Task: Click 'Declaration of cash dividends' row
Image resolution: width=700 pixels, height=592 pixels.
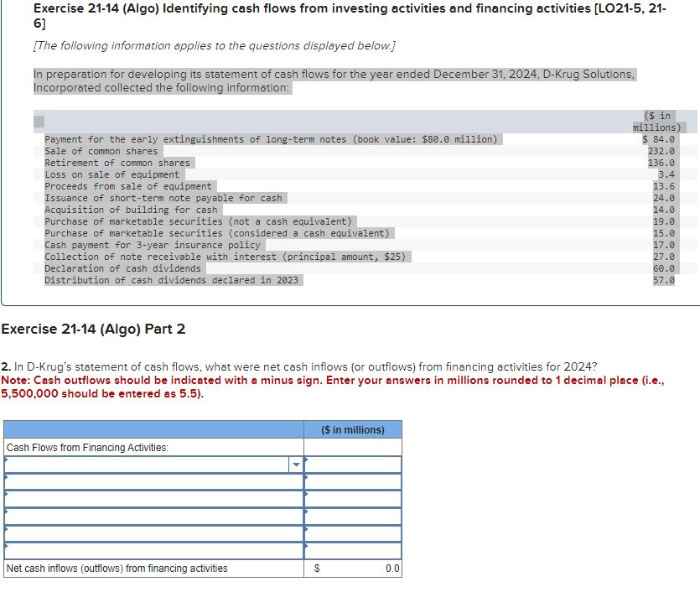Action: coord(122,268)
